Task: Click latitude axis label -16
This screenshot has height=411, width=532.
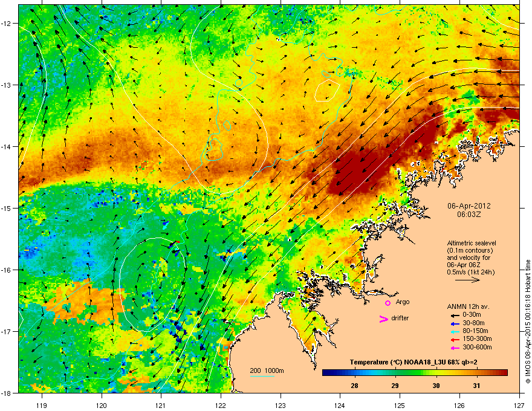Action: coord(6,270)
